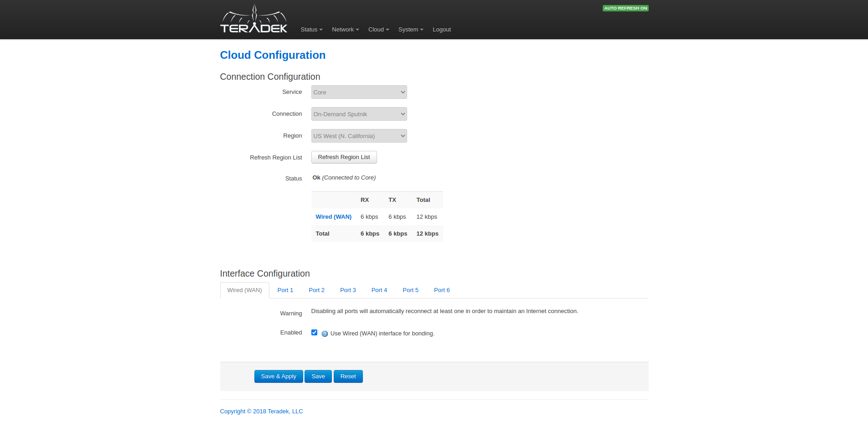Open the Service dropdown
Viewport: 868px width, 432px height.
point(359,92)
